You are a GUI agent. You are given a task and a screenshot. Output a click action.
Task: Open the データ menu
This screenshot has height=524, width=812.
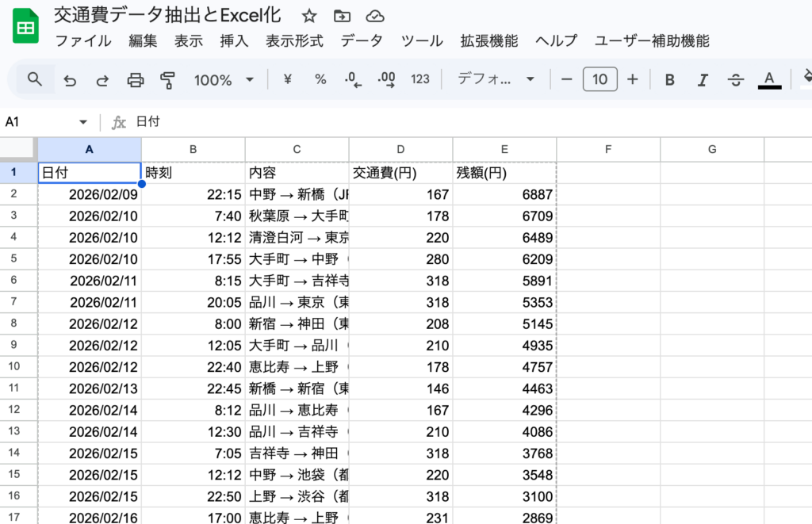362,41
